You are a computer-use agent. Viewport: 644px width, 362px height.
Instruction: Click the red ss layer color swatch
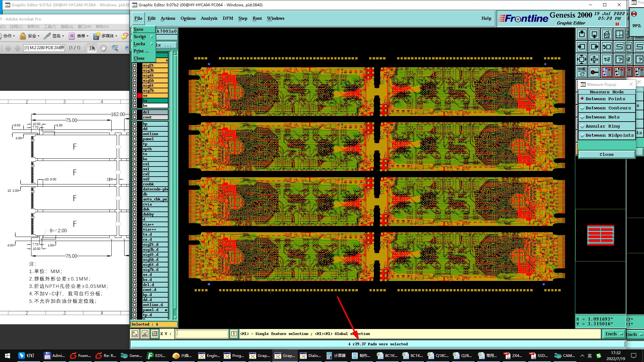coord(140,96)
